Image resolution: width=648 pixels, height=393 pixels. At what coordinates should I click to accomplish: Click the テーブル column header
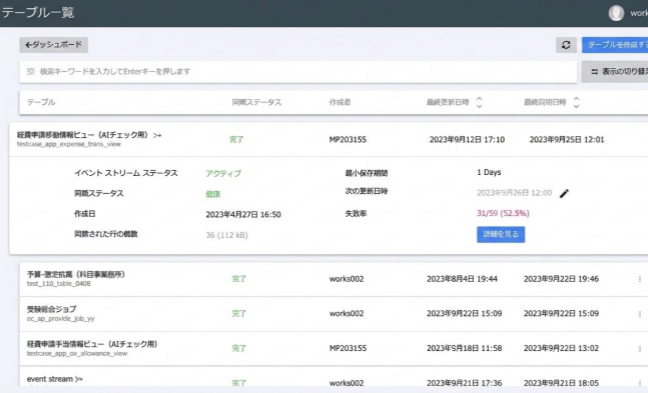41,102
